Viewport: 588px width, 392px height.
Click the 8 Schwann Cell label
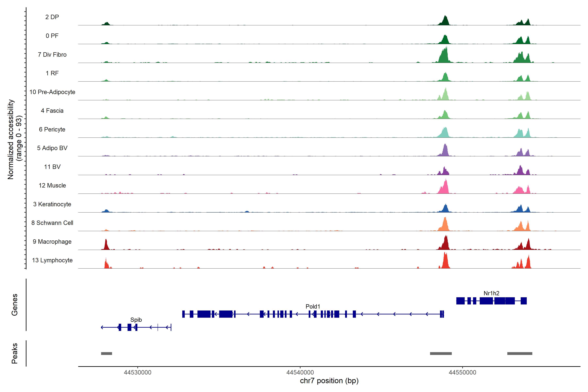click(52, 223)
